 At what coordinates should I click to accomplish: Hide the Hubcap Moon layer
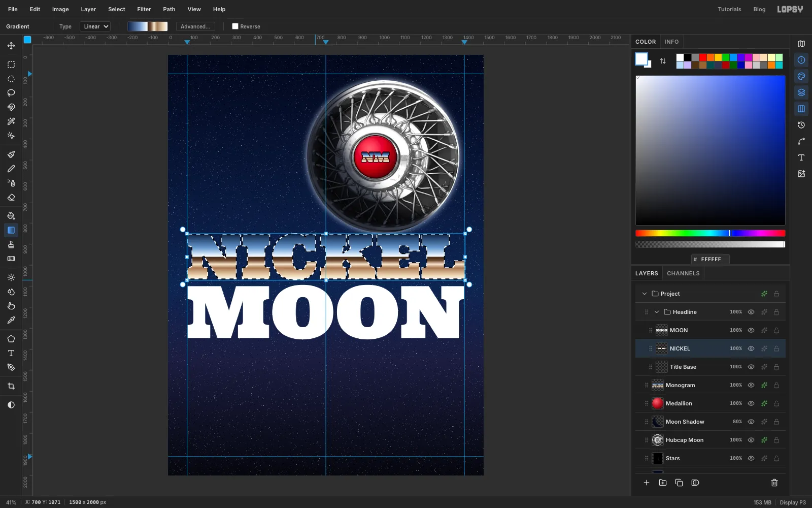751,440
